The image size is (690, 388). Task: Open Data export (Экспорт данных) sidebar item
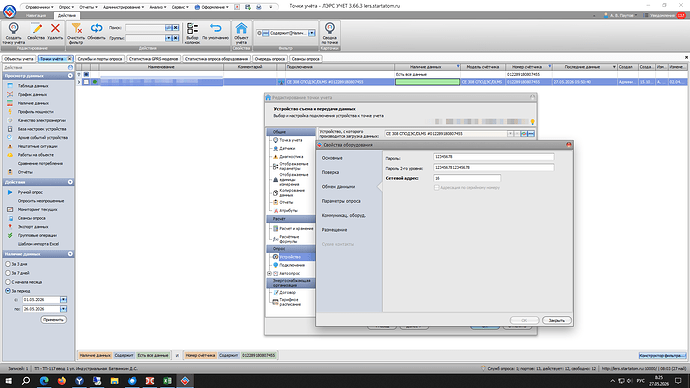point(33,227)
